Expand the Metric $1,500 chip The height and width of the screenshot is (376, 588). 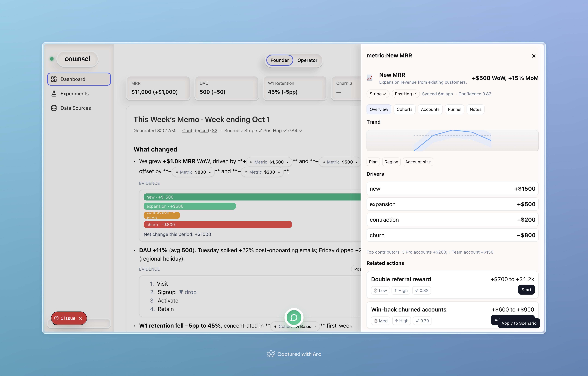click(269, 162)
